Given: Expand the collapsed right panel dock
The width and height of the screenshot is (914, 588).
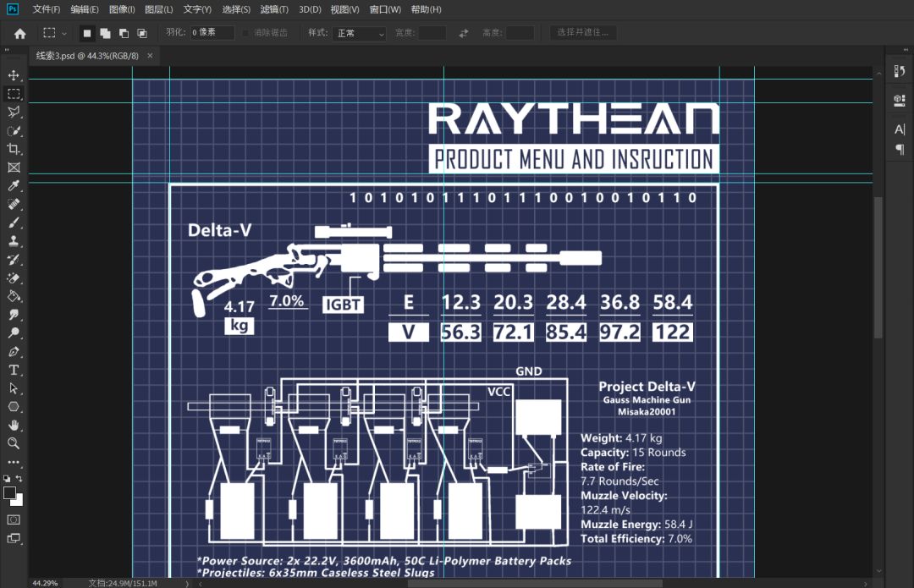Looking at the screenshot, I should tap(906, 50).
